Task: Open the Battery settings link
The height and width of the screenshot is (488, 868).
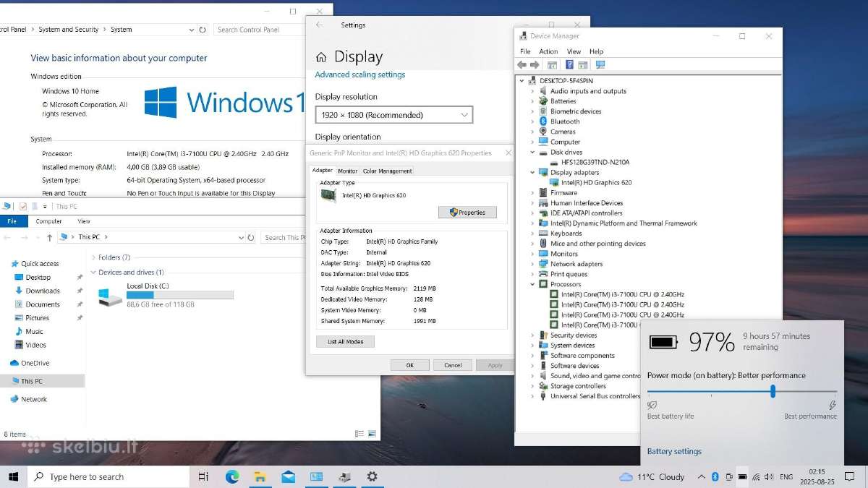Action: [674, 451]
